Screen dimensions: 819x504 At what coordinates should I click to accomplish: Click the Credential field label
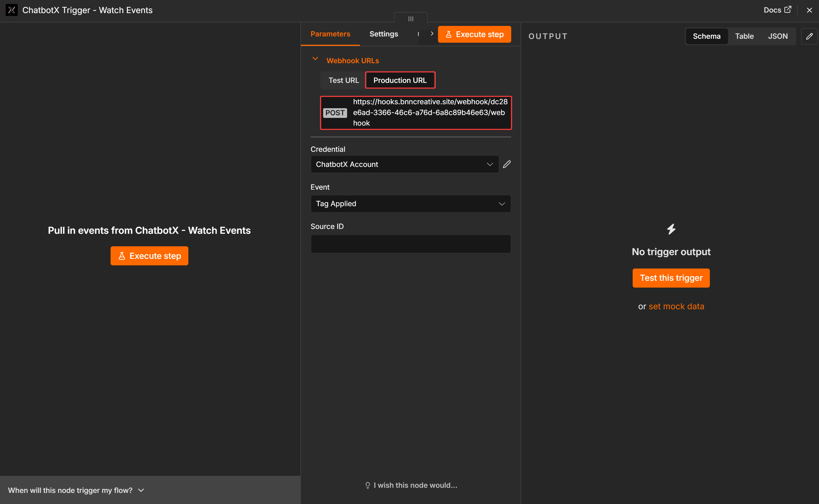(328, 149)
